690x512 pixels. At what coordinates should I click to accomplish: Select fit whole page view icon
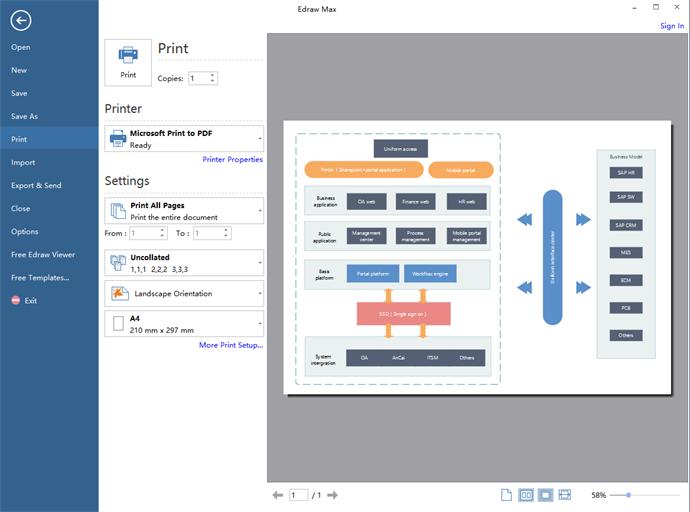(545, 495)
